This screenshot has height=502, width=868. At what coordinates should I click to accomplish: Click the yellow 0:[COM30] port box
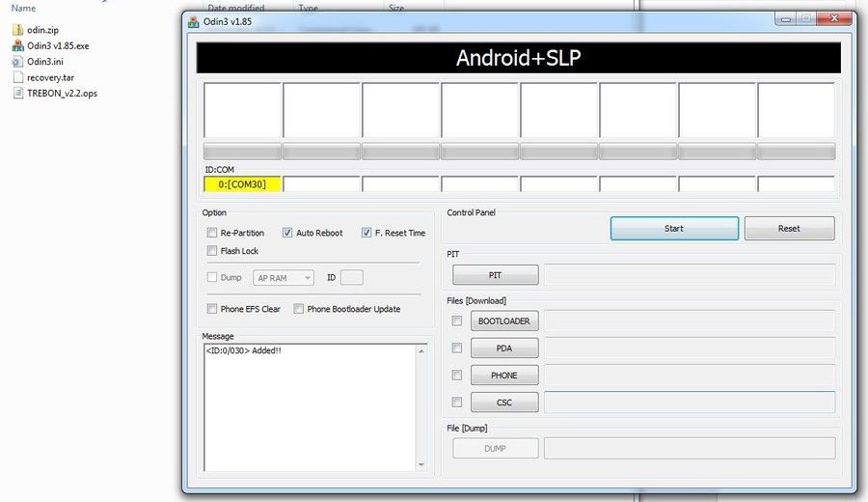[x=242, y=184]
